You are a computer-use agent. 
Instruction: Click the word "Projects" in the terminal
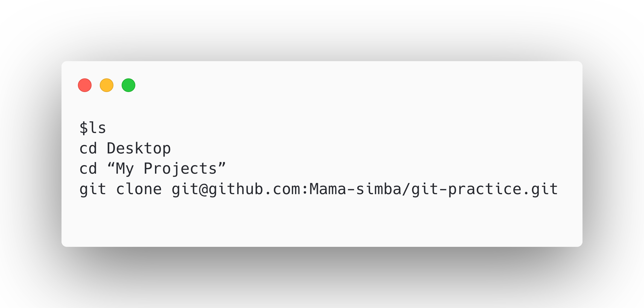click(x=180, y=168)
